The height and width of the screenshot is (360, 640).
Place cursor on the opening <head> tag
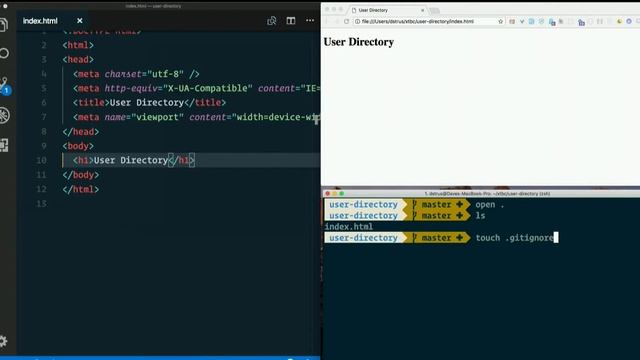78,60
